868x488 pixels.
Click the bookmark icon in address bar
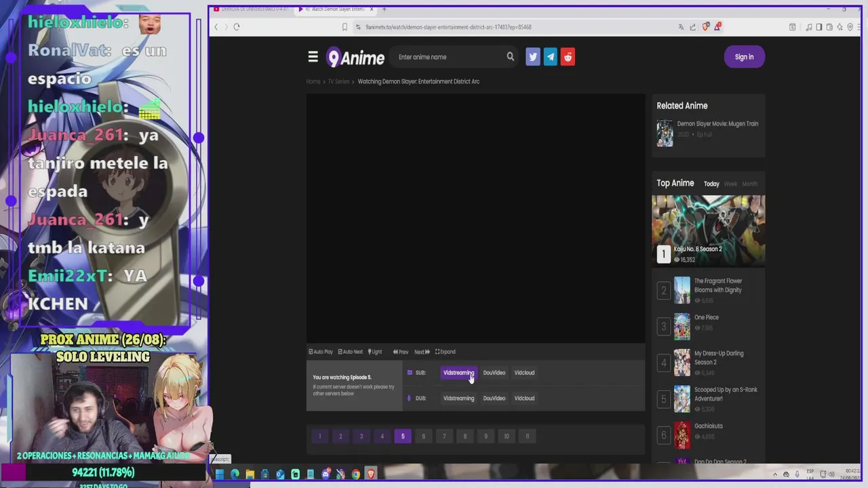tap(344, 27)
